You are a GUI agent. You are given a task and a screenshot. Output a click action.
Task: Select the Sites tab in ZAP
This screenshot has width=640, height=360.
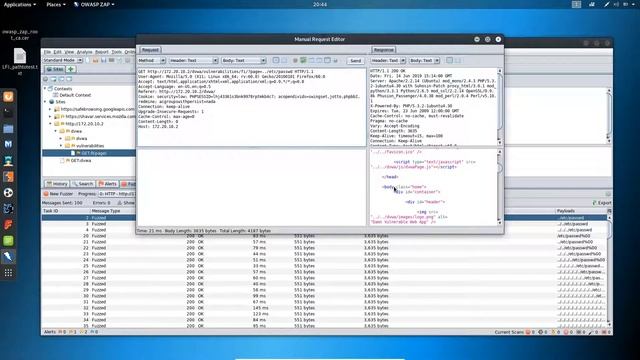54,69
